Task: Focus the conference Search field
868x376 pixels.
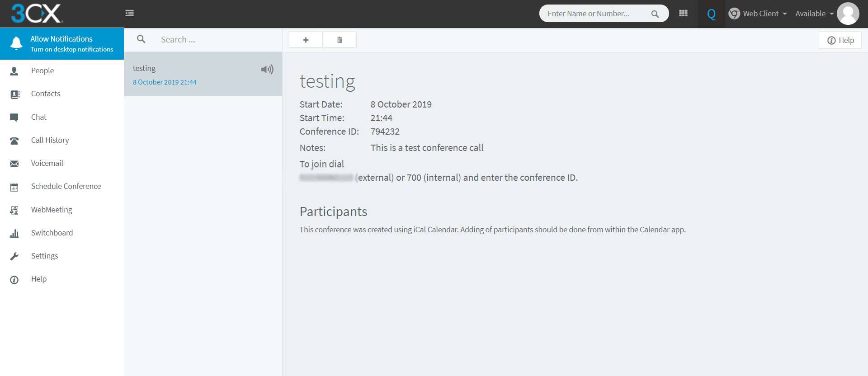Action: (212, 40)
